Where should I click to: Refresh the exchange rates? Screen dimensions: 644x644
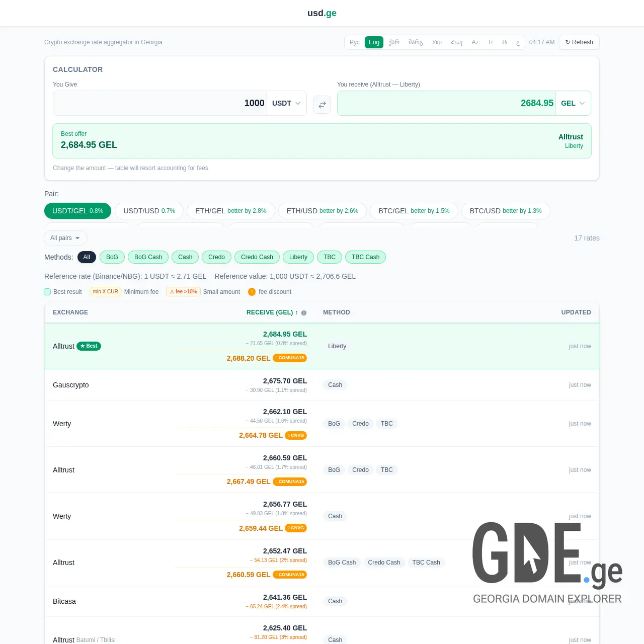(x=579, y=42)
